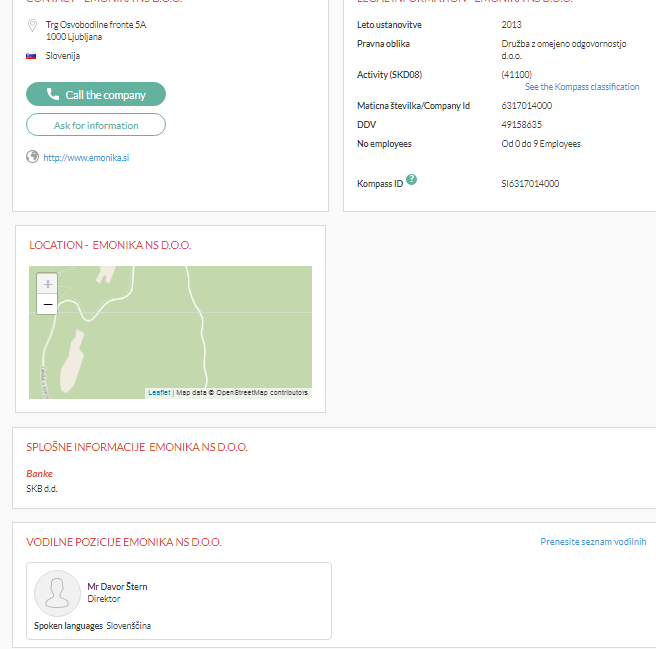The image size is (656, 649).
Task: Download executives list via Prenesite seznam vodilnih
Action: point(593,542)
